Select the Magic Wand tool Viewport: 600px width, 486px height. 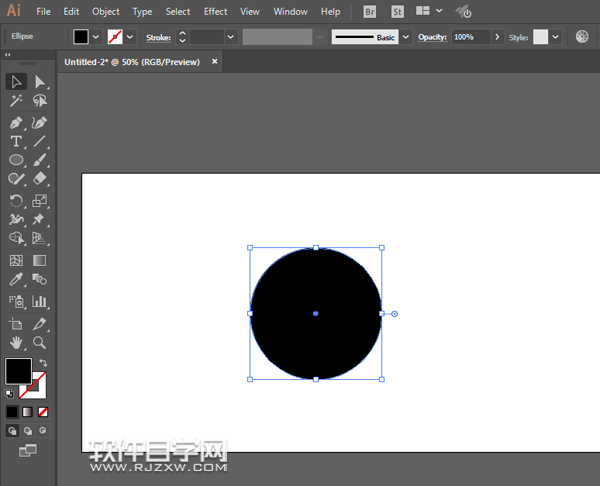(16, 101)
